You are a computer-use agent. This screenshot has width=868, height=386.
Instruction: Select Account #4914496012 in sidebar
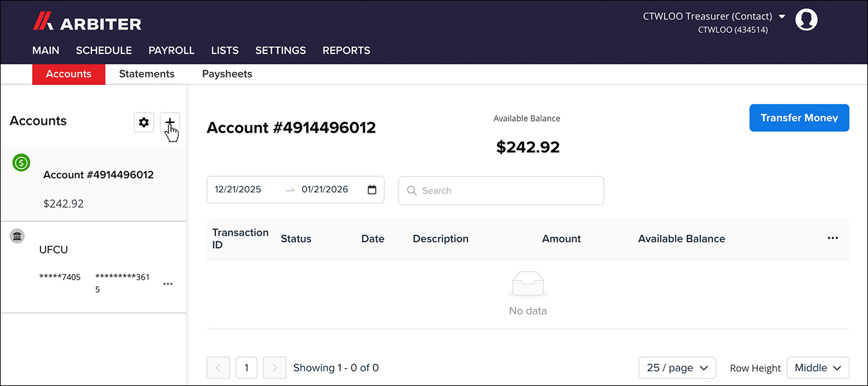coord(98,175)
